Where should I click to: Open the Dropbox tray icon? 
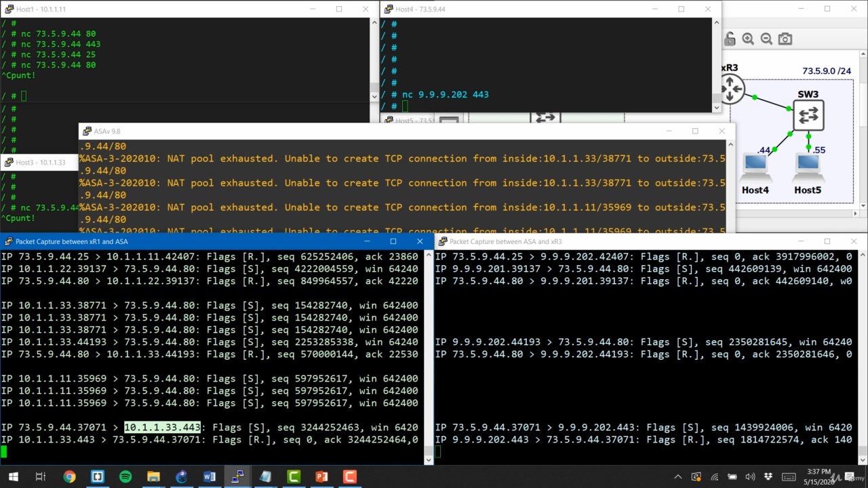(x=768, y=476)
